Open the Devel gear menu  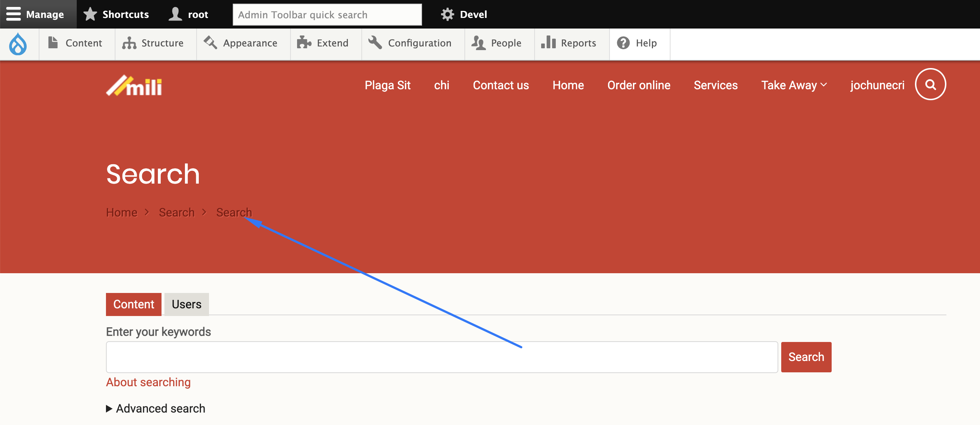tap(464, 14)
